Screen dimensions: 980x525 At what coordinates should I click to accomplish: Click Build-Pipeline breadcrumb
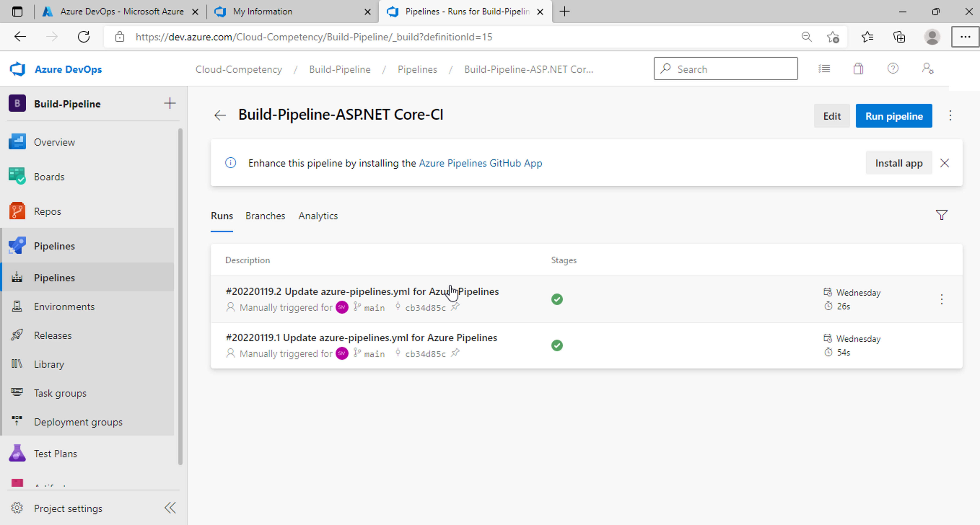pos(340,69)
